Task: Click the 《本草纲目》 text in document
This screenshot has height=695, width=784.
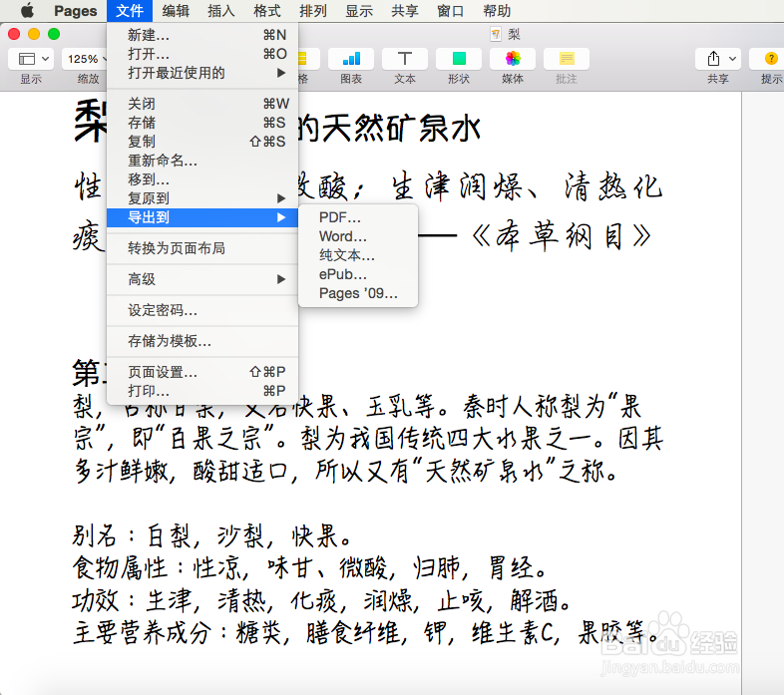Action: pos(561,236)
